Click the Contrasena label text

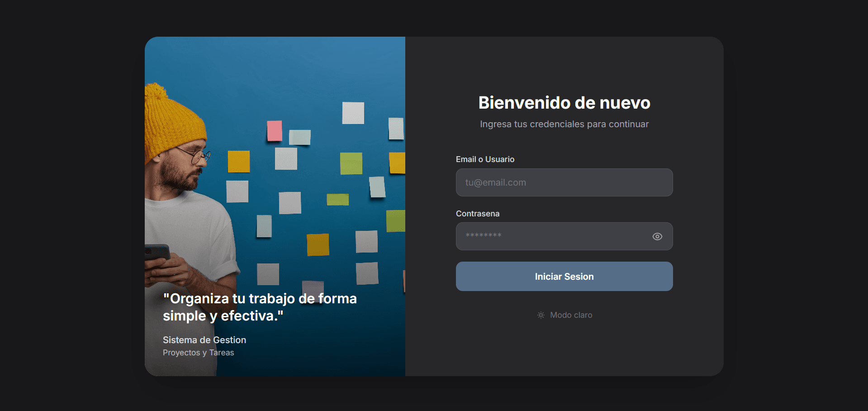pyautogui.click(x=478, y=214)
